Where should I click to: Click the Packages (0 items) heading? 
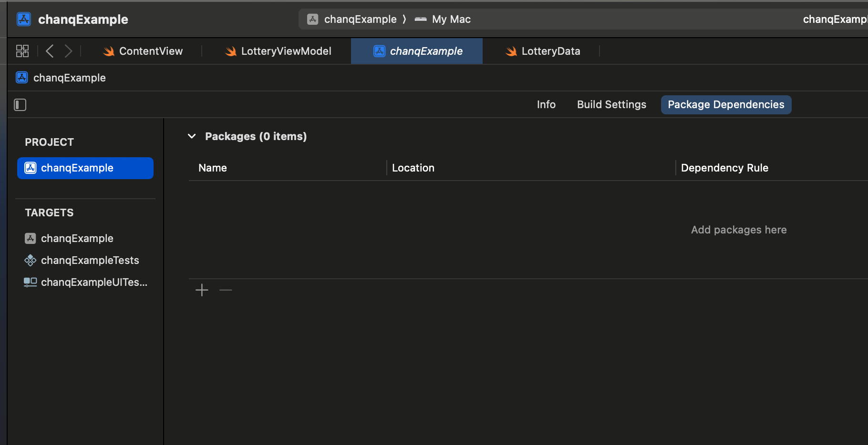[256, 136]
